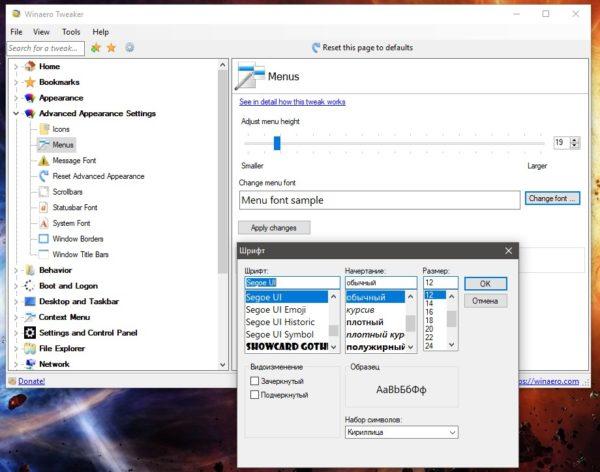Click the add bookmark star with plus icon
Image resolution: width=600 pixels, height=472 pixels.
96,48
